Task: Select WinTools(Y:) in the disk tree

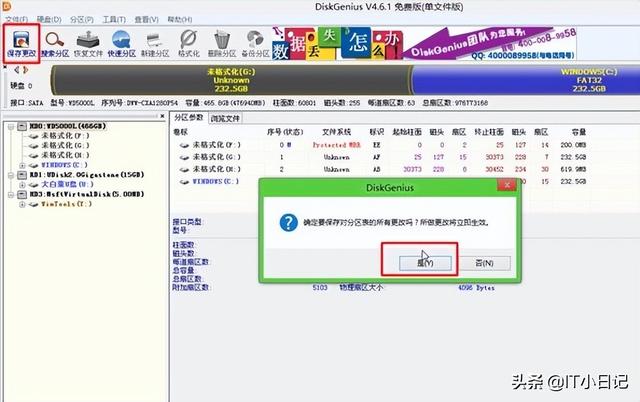Action: pos(66,204)
